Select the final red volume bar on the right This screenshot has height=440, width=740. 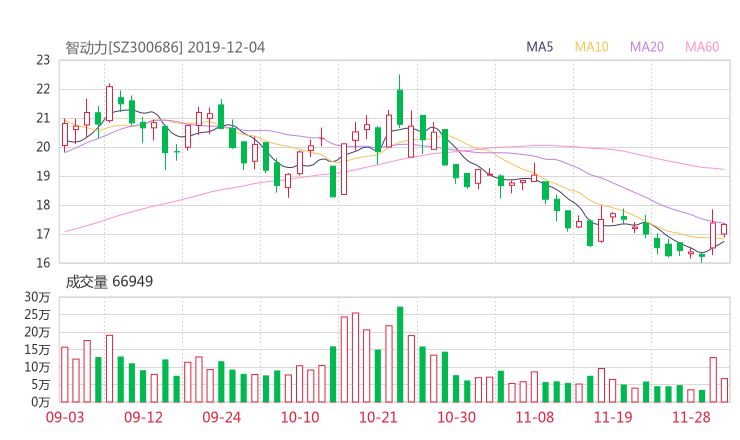coord(724,390)
